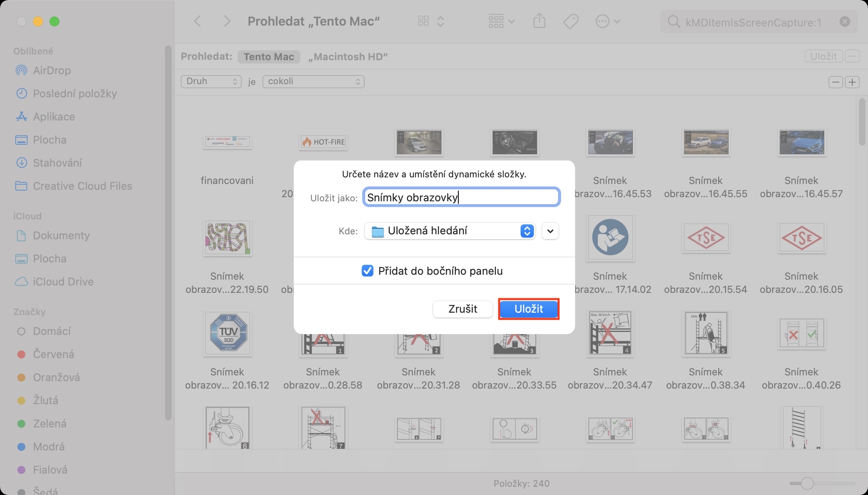Switch to icon grid view
This screenshot has height=495, width=868.
pyautogui.click(x=424, y=21)
